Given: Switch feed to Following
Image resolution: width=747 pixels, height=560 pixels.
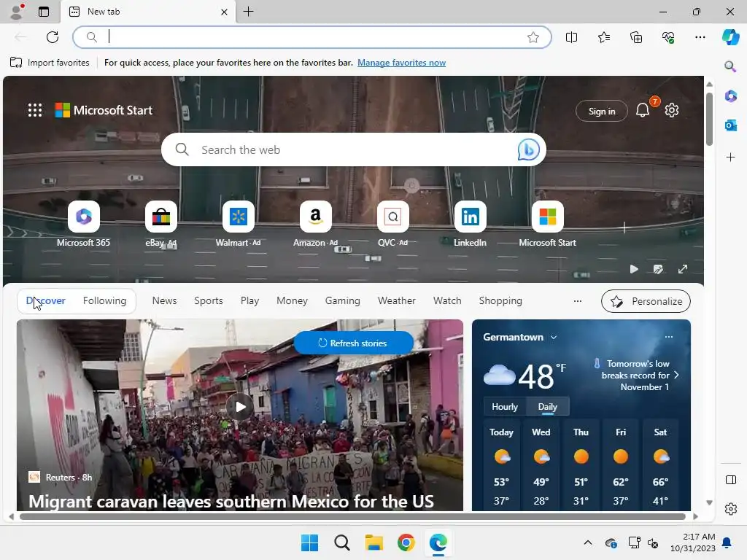Looking at the screenshot, I should (x=105, y=301).
